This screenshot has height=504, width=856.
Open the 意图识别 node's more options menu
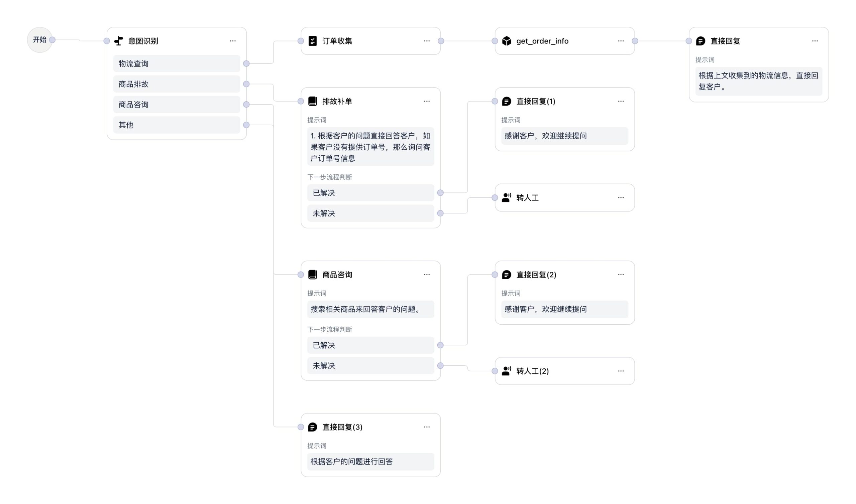pyautogui.click(x=233, y=41)
